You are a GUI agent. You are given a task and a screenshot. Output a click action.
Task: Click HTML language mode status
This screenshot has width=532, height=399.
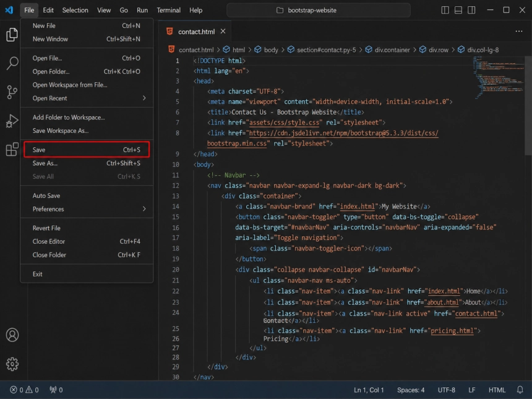pyautogui.click(x=497, y=390)
